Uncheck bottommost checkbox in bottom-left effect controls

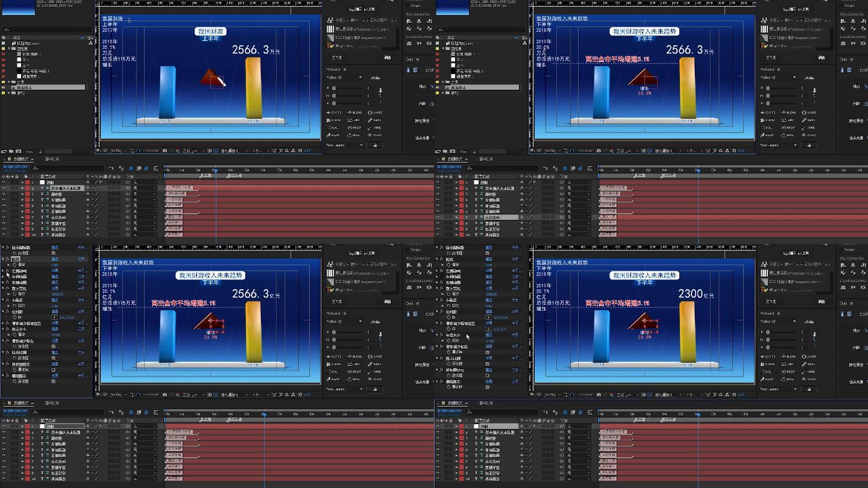pos(54,381)
